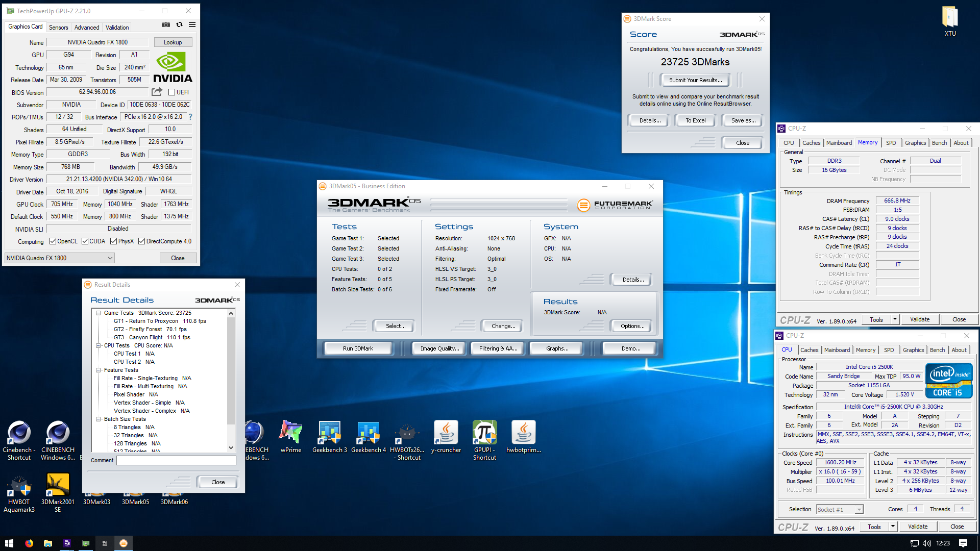Viewport: 980px width, 551px height.
Task: Open the HWBOT Aquamark3 desktop icon
Action: (x=19, y=493)
